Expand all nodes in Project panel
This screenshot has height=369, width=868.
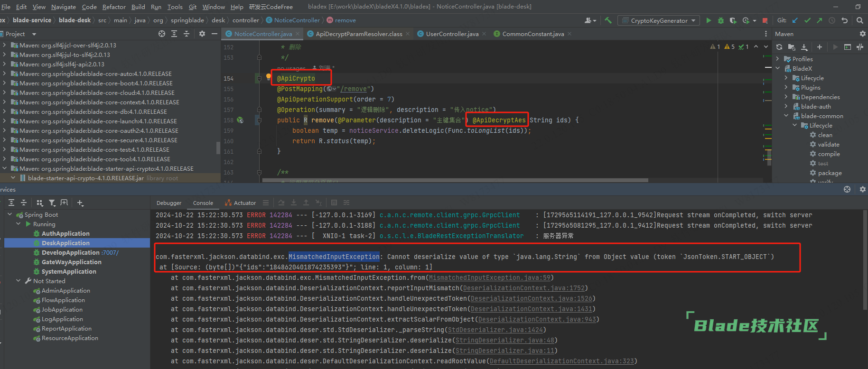(x=174, y=34)
